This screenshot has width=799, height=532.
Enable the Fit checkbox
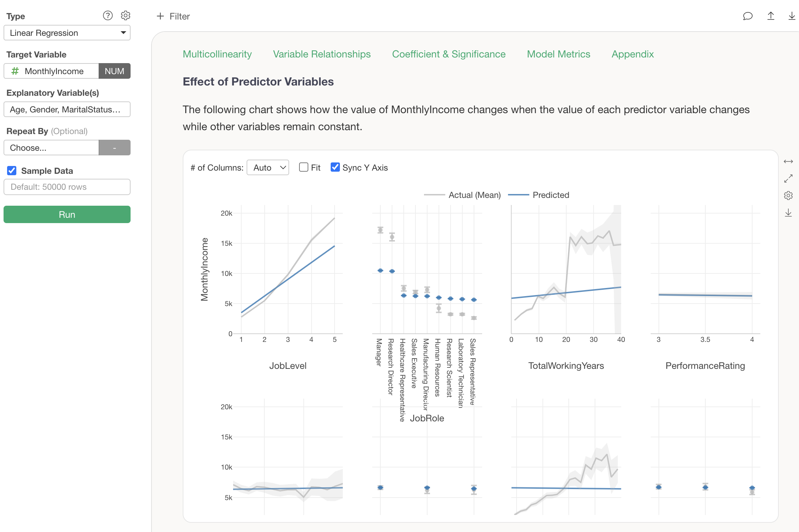click(x=304, y=167)
